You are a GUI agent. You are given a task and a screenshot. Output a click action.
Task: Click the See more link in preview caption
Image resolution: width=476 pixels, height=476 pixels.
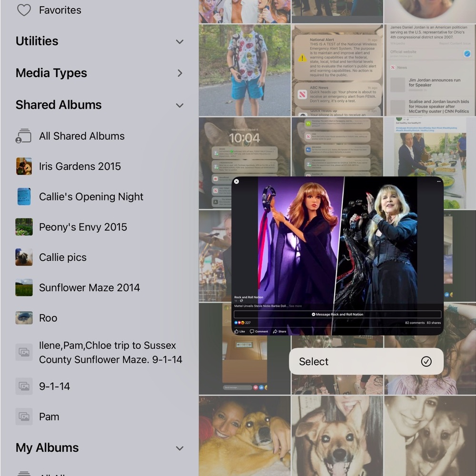pyautogui.click(x=296, y=306)
